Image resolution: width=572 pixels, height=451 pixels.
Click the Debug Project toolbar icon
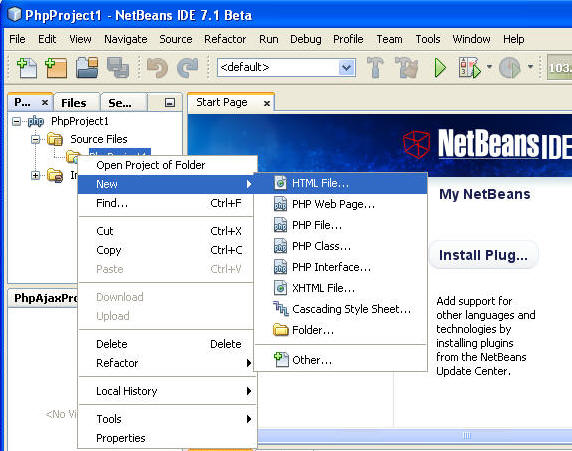click(470, 68)
